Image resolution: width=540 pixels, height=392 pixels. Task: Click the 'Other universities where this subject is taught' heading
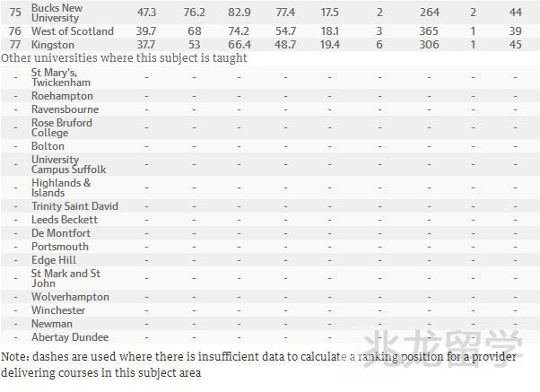pos(125,58)
